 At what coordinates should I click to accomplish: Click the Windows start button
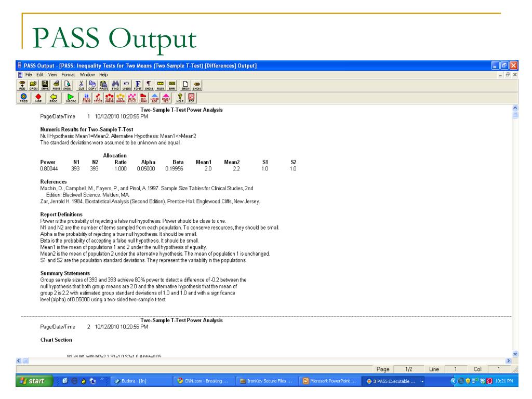34,381
